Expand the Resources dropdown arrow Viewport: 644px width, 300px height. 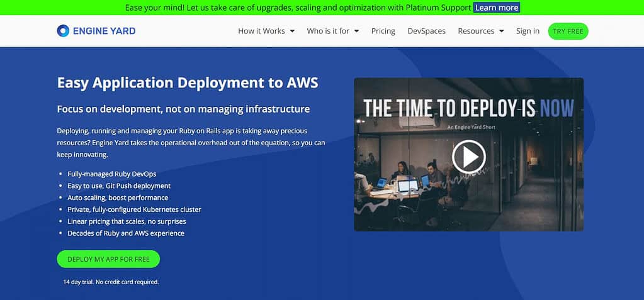502,31
